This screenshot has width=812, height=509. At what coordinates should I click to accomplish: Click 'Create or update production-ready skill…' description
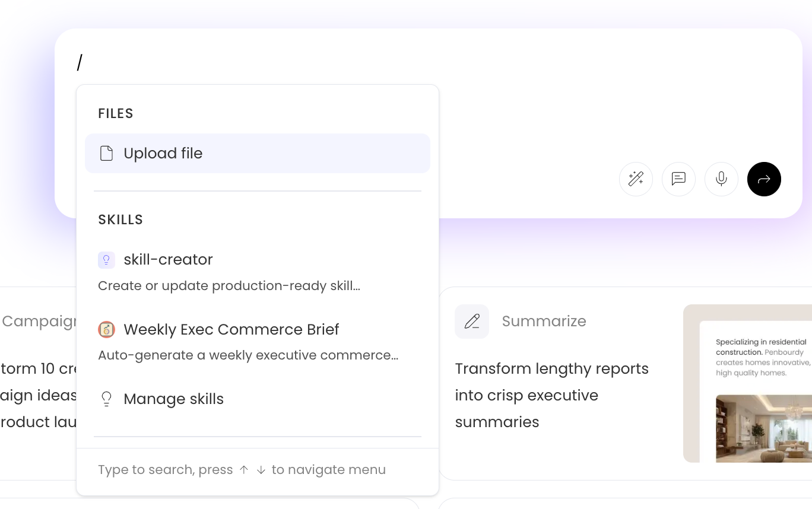(x=229, y=285)
